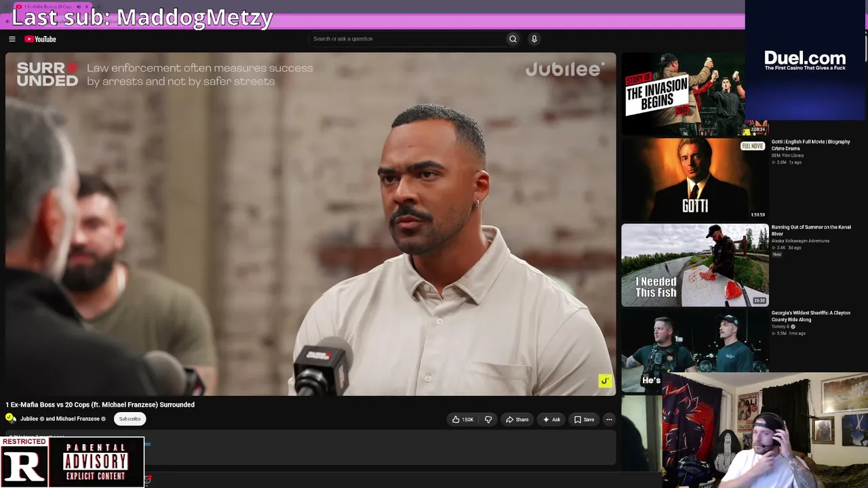Open the 'I Needed This Fish' thumbnail
The image size is (868, 488).
click(695, 265)
